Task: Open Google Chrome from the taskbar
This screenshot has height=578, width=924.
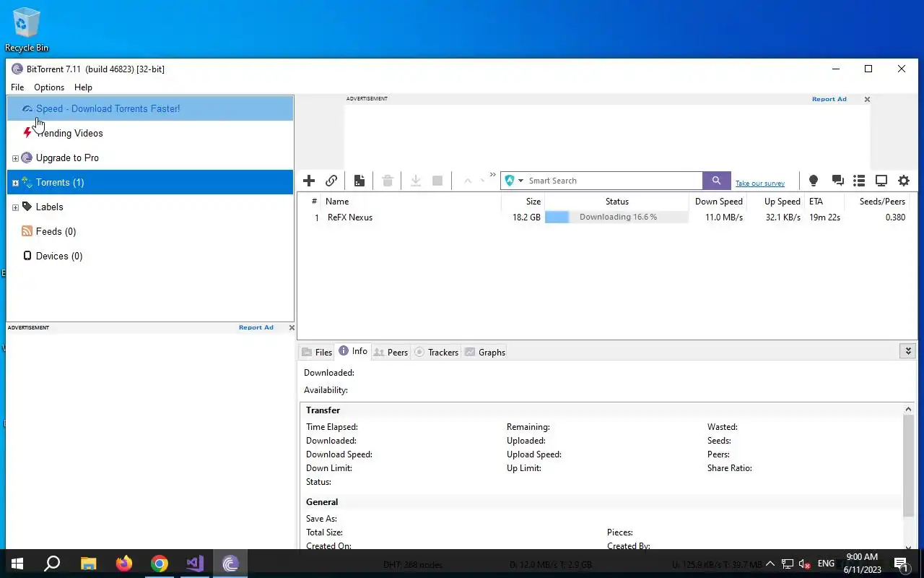Action: click(160, 564)
